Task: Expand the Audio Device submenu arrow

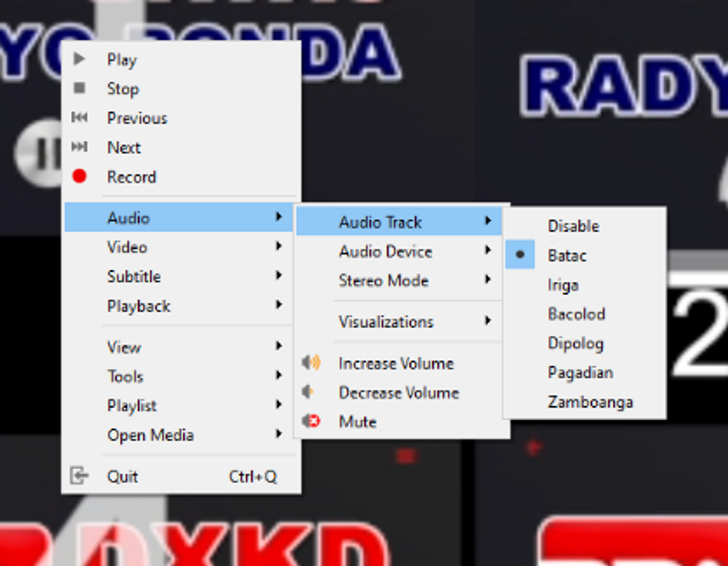Action: click(488, 250)
